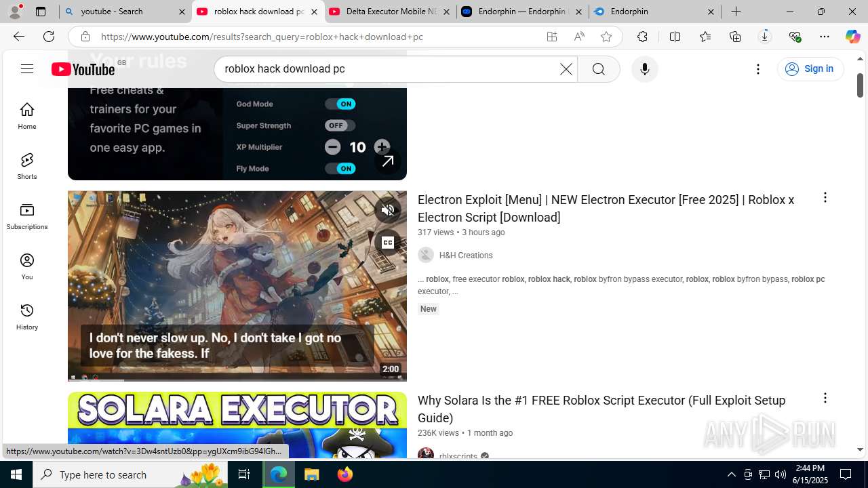The width and height of the screenshot is (868, 488).
Task: Open Downloads icon in toolbar
Action: coord(765,37)
